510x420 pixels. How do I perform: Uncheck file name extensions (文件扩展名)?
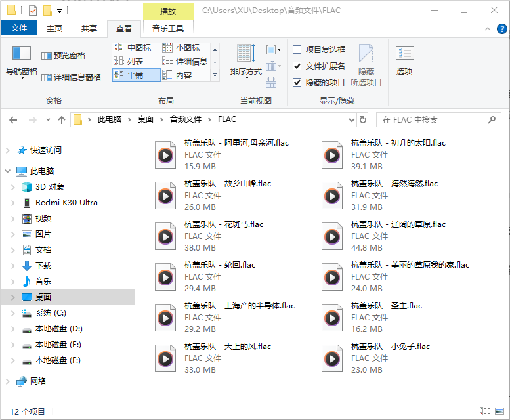[319, 66]
